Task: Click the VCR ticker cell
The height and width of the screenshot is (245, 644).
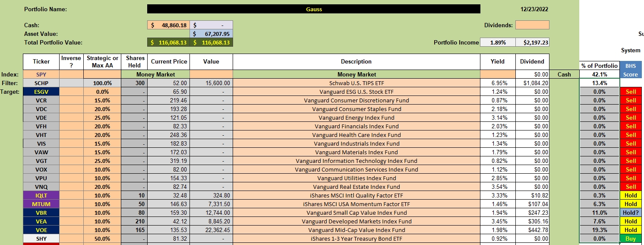Action: pyautogui.click(x=41, y=100)
